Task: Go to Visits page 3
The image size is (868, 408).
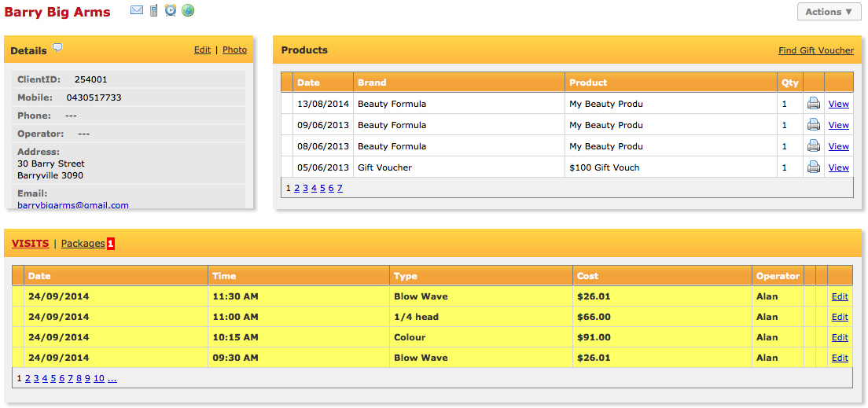Action: click(36, 379)
